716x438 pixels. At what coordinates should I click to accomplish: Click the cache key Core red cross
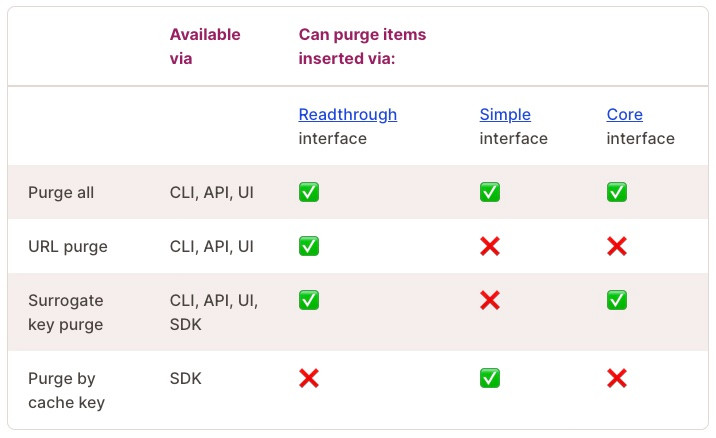617,378
